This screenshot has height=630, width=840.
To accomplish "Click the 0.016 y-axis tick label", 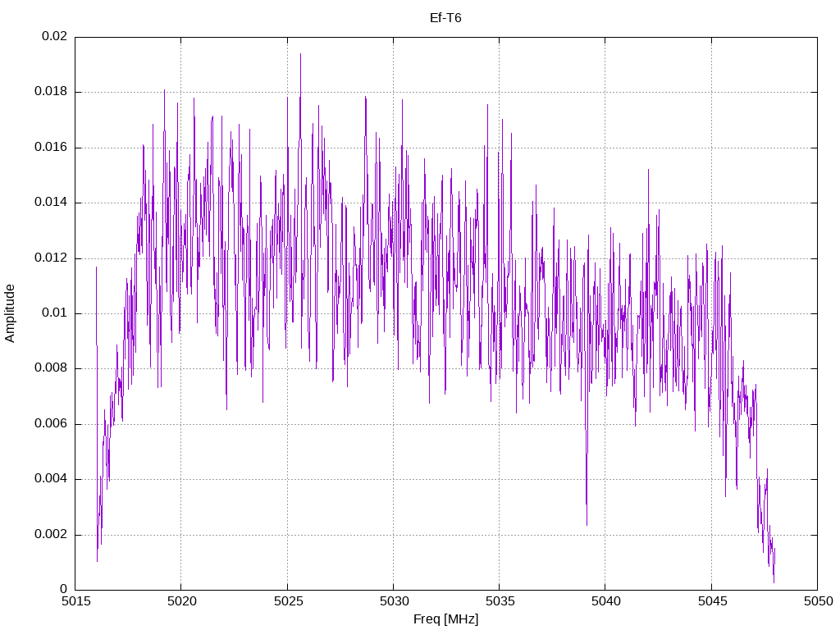I will 51,147.
